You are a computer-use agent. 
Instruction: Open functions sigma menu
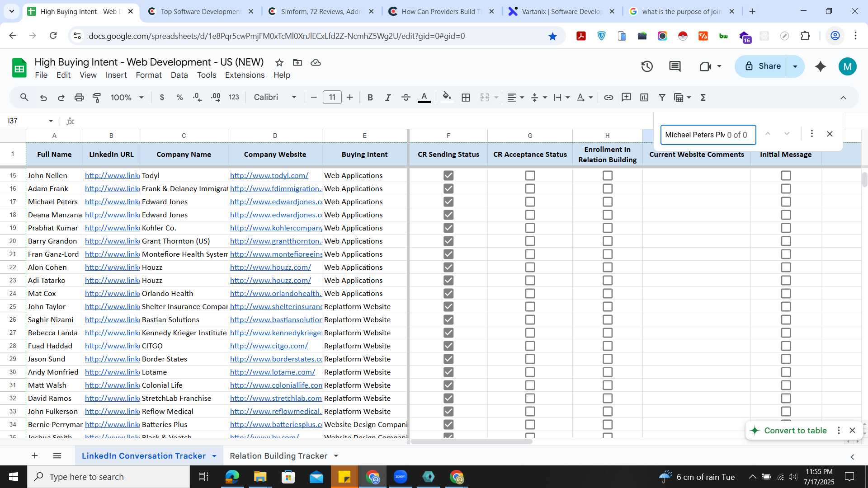coord(703,98)
